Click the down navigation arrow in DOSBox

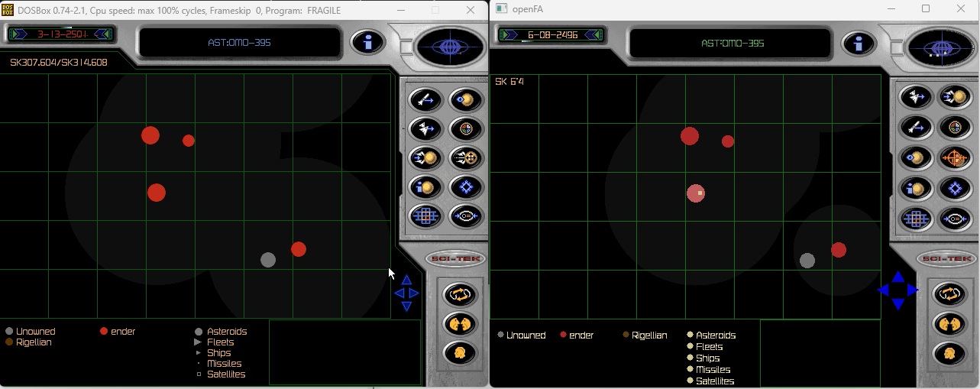(x=407, y=306)
